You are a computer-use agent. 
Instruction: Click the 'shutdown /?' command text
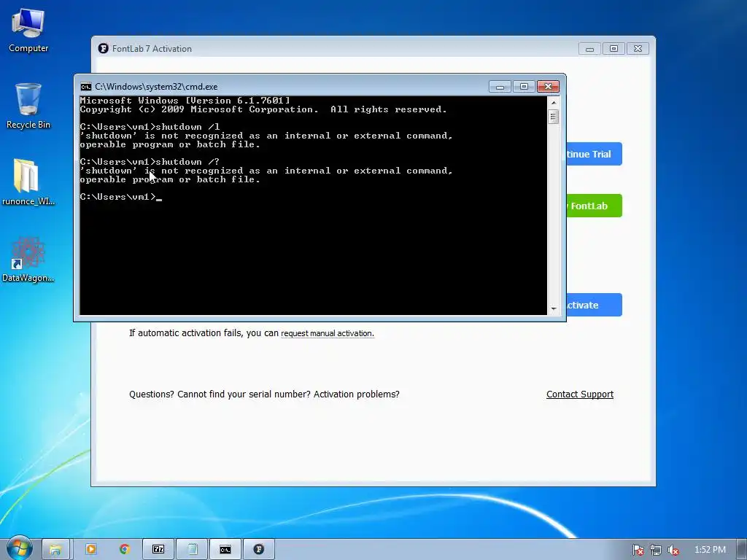pos(187,162)
